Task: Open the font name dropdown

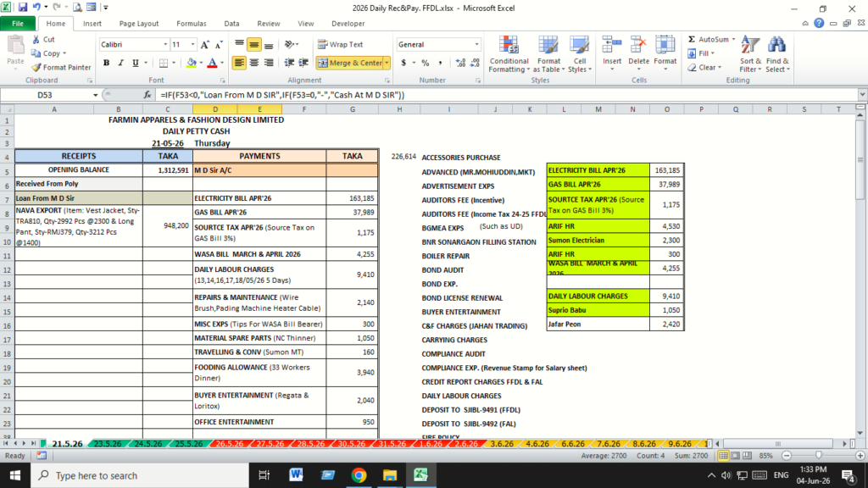Action: point(165,45)
